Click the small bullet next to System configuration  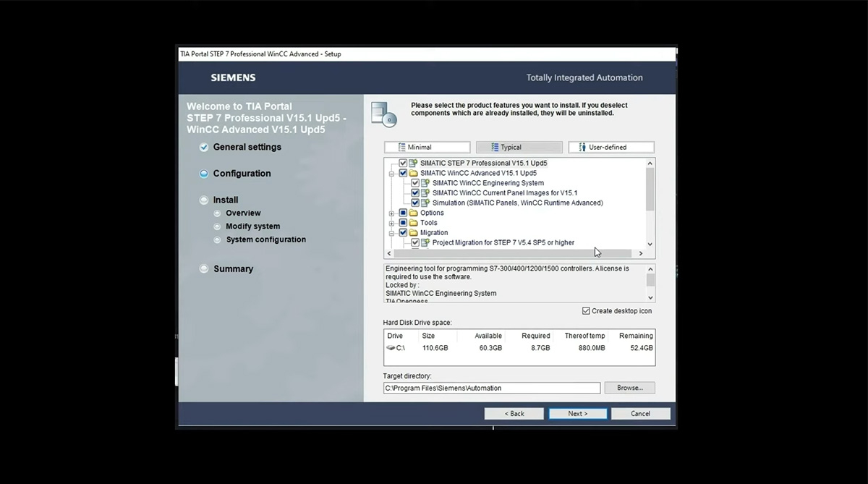coord(218,239)
